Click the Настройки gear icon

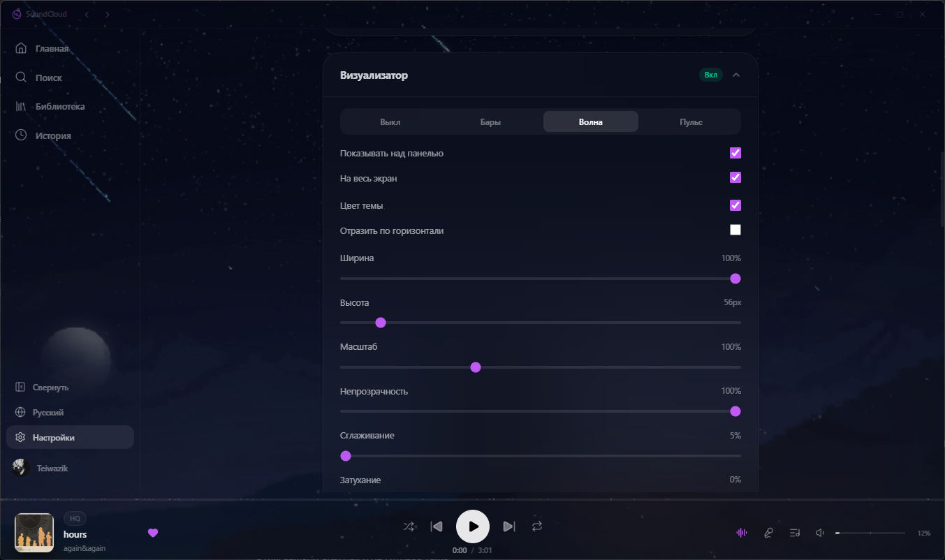pyautogui.click(x=20, y=437)
